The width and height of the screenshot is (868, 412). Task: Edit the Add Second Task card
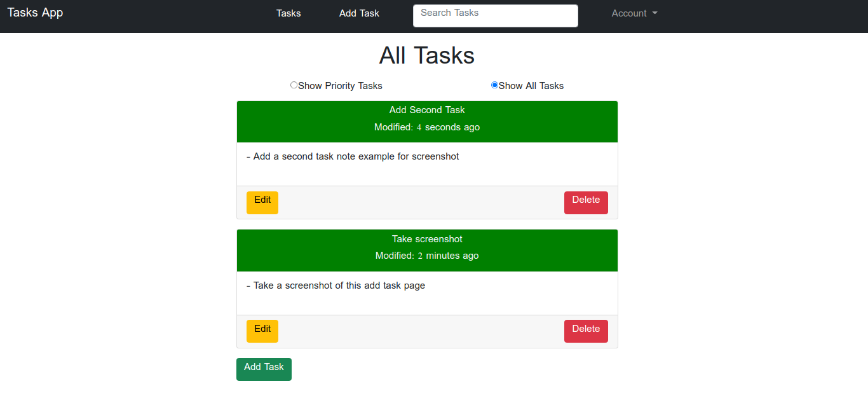click(262, 203)
